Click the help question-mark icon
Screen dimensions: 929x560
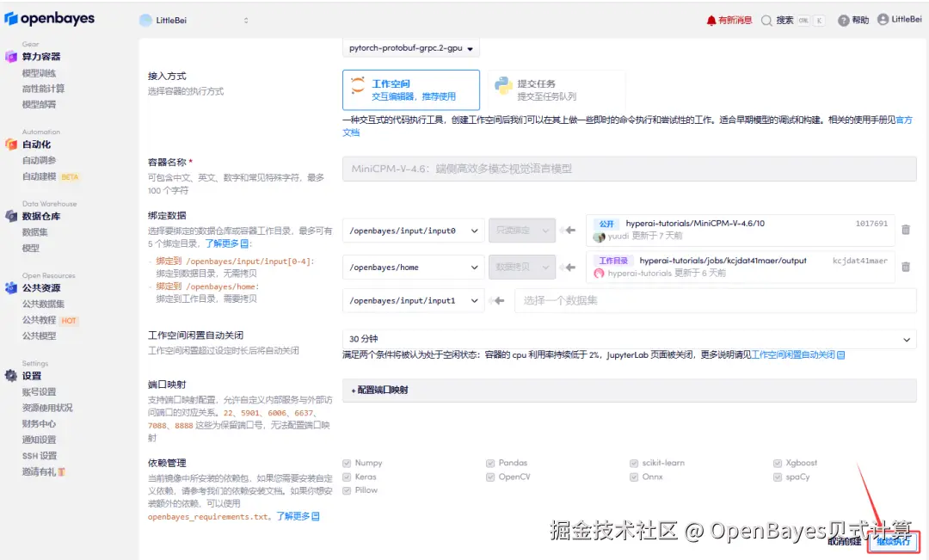[x=843, y=21]
